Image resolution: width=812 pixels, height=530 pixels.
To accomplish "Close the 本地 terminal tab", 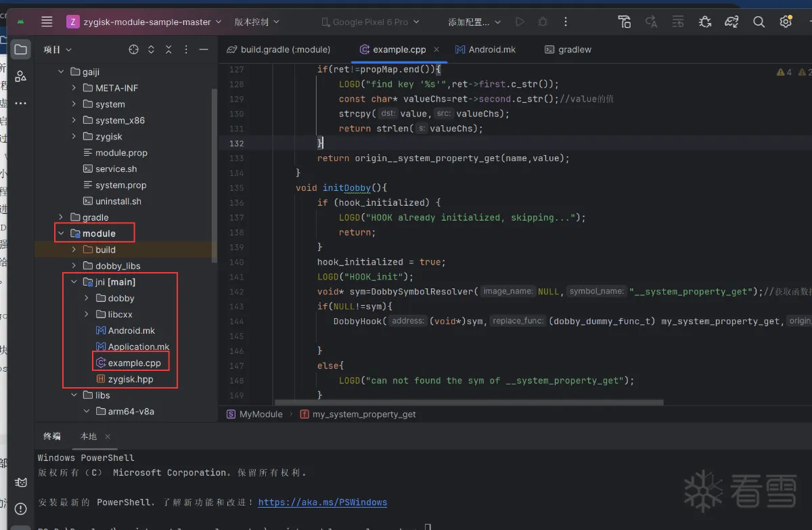I will pyautogui.click(x=108, y=437).
